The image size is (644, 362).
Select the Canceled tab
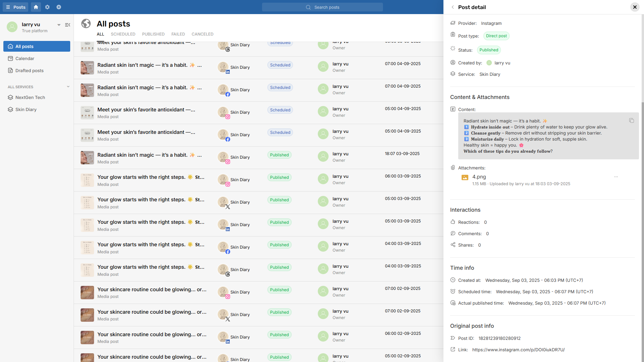pyautogui.click(x=202, y=34)
